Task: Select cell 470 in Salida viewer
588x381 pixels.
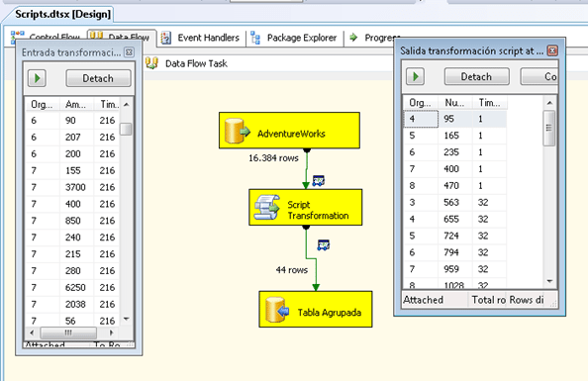Action: tap(455, 186)
